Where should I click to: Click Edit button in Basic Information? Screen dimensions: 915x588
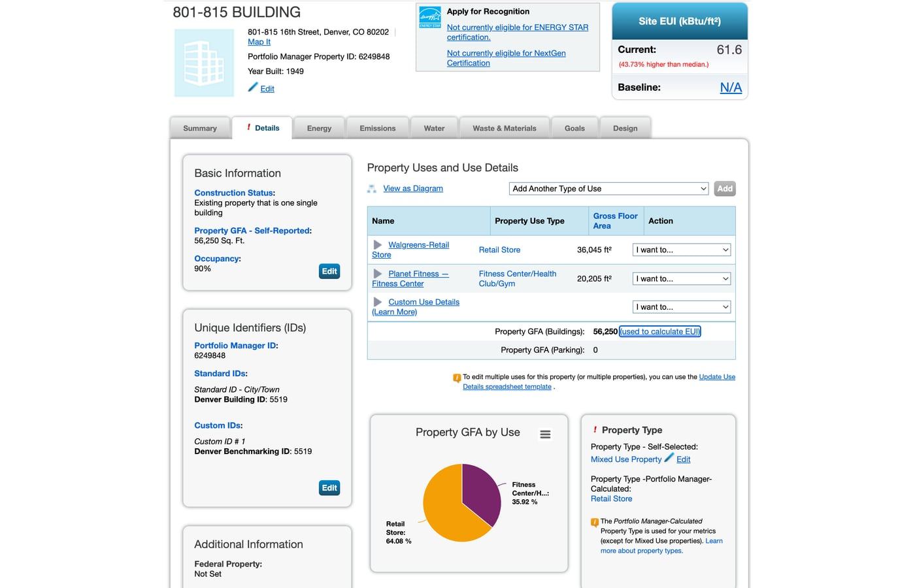click(x=329, y=271)
